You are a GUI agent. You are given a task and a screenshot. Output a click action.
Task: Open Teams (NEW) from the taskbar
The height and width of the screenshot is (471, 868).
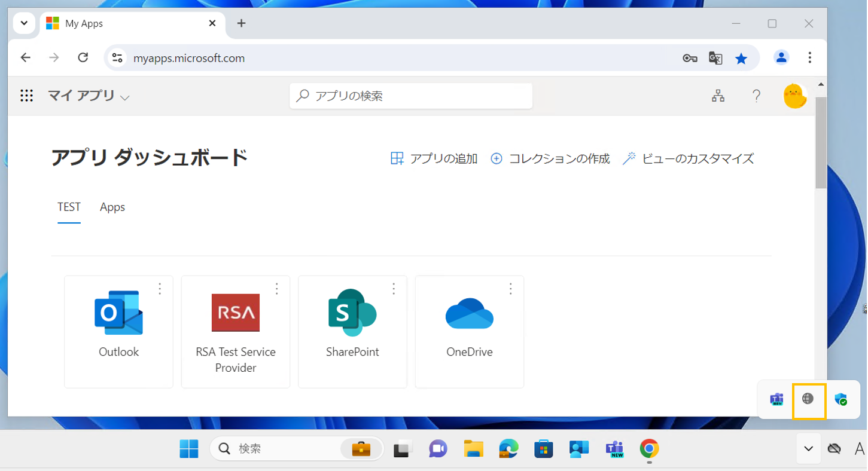click(614, 449)
